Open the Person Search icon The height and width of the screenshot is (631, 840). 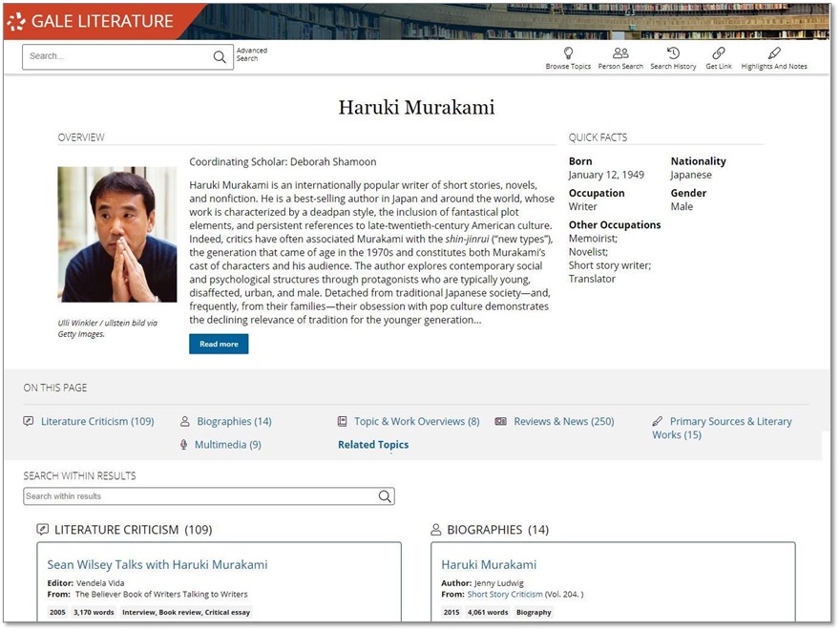[x=620, y=53]
